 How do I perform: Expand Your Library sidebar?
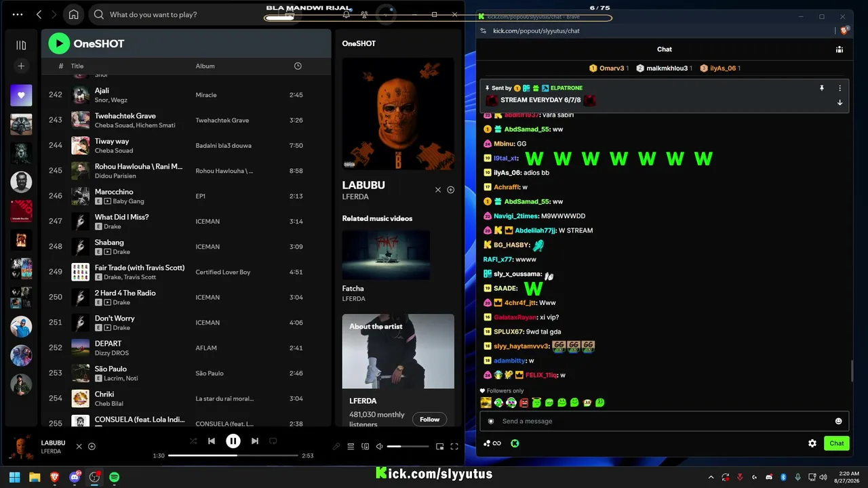(21, 45)
